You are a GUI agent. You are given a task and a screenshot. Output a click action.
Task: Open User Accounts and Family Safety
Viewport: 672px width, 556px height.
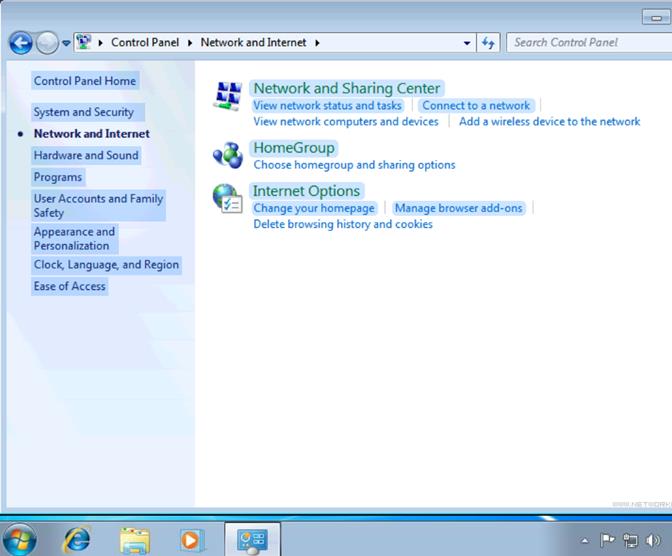click(x=98, y=205)
